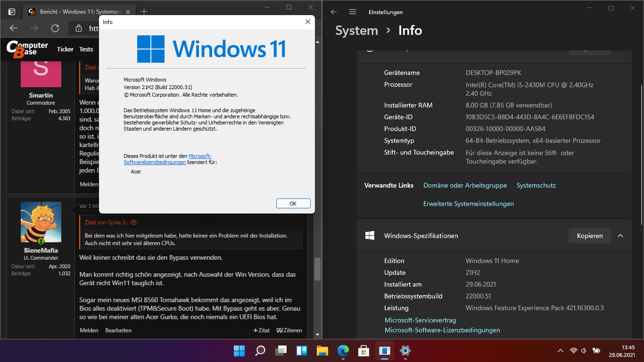Click the active winver app taskbar icon

(385, 351)
